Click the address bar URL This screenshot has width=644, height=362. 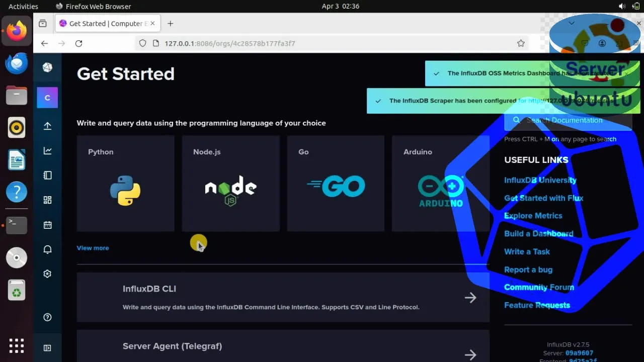click(230, 43)
